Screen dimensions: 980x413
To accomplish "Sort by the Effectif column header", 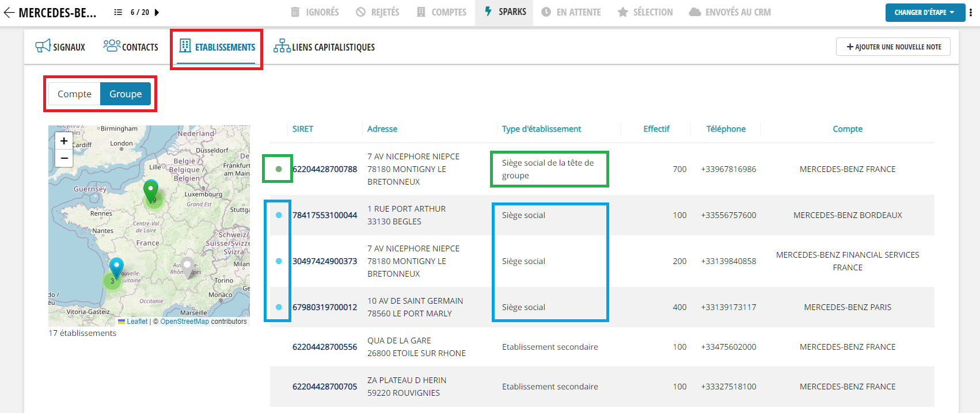I will 656,129.
